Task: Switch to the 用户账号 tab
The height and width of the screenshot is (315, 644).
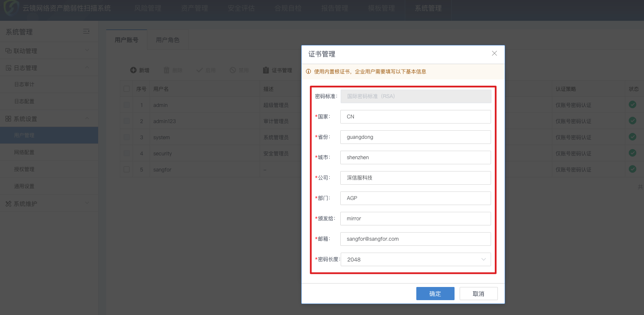Action: 127,40
